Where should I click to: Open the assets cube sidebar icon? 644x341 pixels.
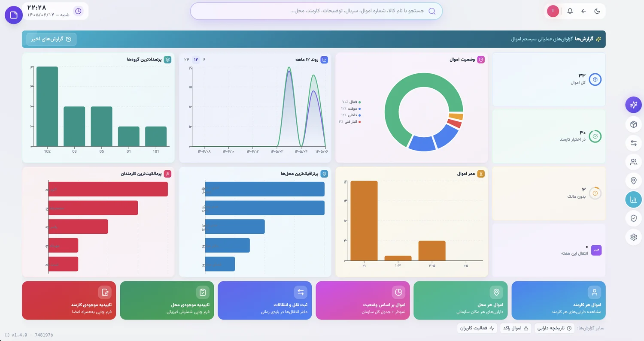tap(633, 124)
